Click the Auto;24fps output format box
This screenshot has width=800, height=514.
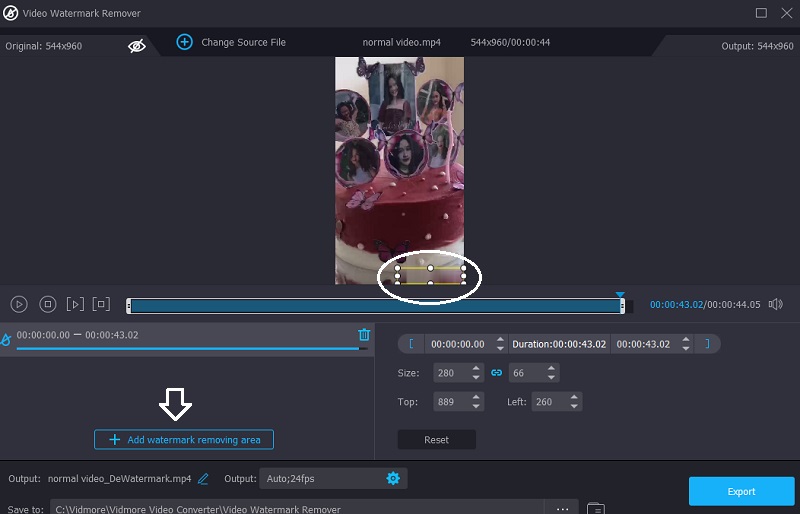[x=318, y=479]
